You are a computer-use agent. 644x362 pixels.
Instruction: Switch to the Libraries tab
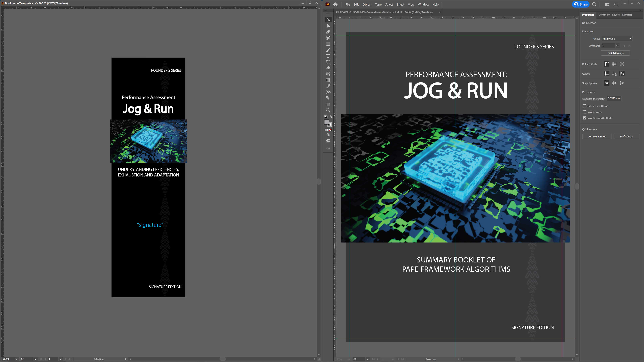[x=627, y=15]
